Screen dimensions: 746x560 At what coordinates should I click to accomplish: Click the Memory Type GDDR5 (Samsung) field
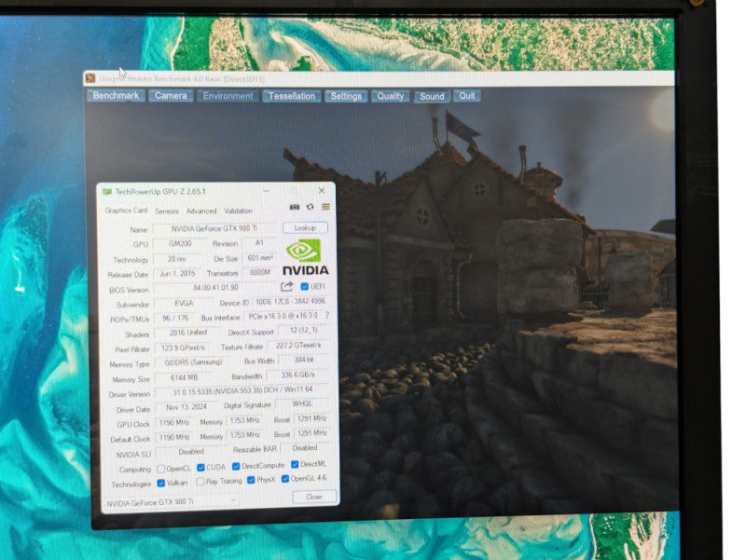tap(192, 362)
